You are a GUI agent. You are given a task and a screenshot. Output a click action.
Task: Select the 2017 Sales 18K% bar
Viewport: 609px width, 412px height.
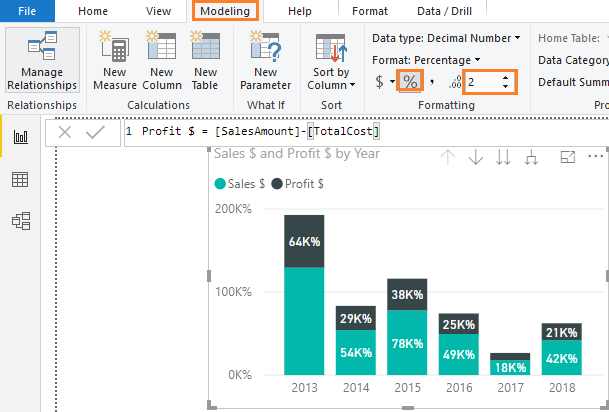[x=510, y=367]
